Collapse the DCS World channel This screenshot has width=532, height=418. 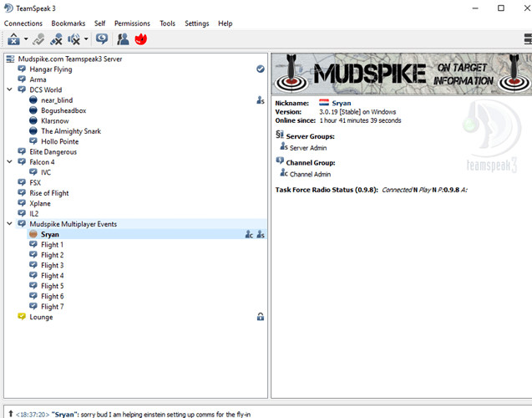pyautogui.click(x=10, y=90)
